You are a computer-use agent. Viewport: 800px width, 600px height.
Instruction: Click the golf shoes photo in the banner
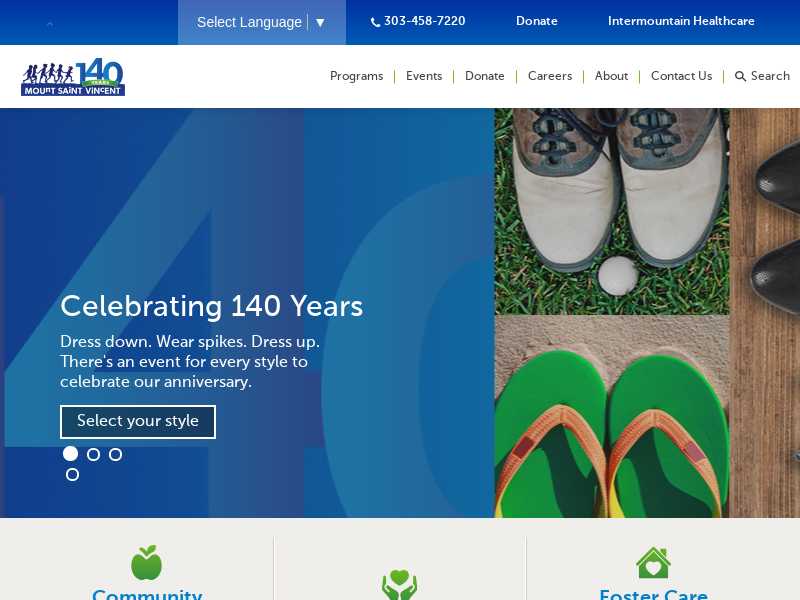612,211
